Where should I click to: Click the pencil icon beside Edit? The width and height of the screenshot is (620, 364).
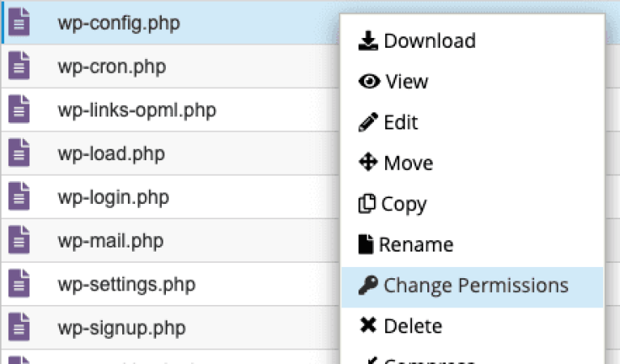click(368, 122)
